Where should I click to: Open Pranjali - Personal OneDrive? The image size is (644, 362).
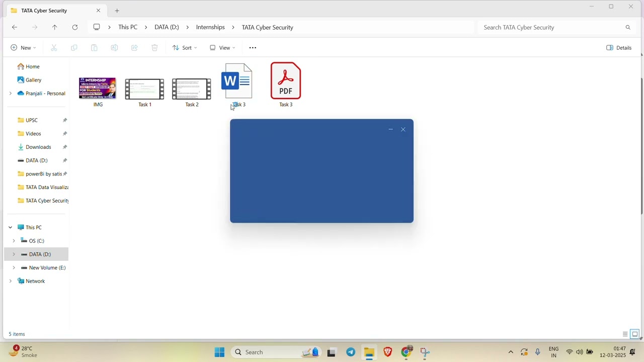(41, 94)
